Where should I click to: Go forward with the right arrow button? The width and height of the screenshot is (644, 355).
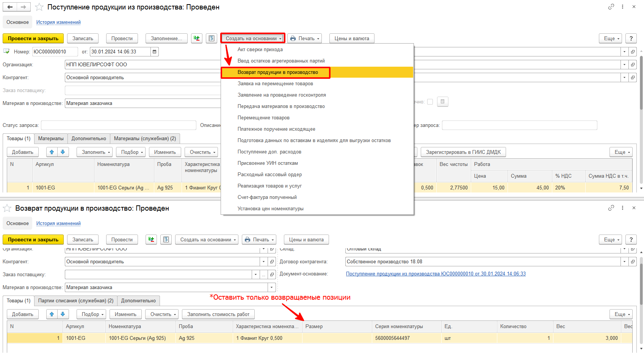[x=24, y=7]
